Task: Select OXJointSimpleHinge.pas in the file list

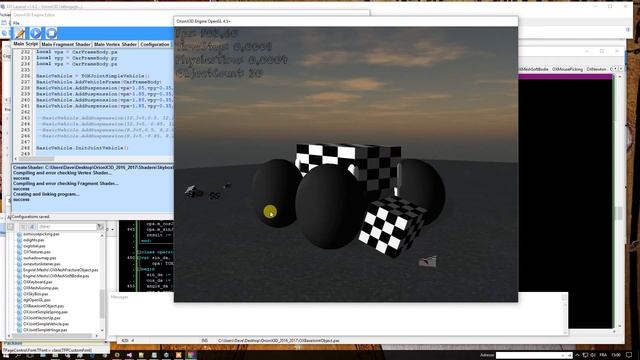Action: 45,330
